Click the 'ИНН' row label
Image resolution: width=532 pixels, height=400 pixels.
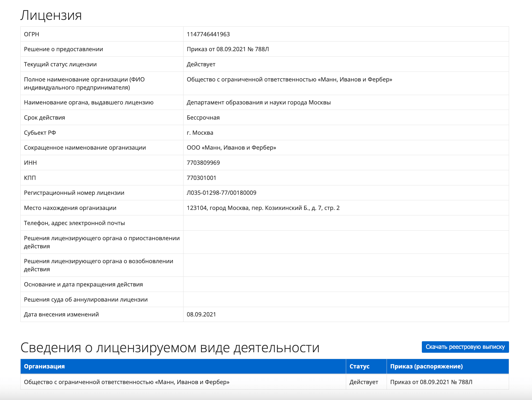30,163
